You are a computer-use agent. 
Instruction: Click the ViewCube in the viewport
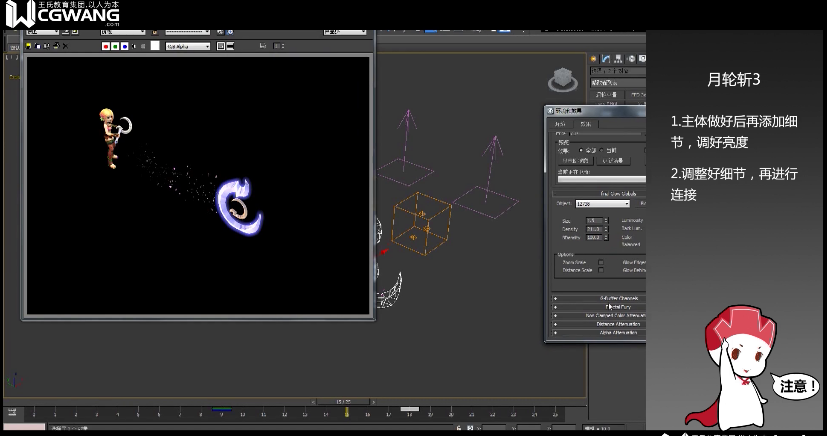pos(563,80)
